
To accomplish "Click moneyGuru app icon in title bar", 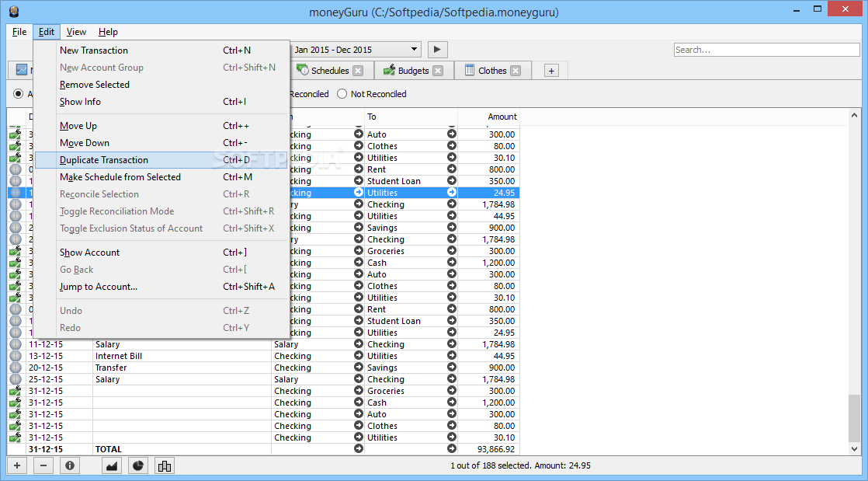I will coord(13,11).
